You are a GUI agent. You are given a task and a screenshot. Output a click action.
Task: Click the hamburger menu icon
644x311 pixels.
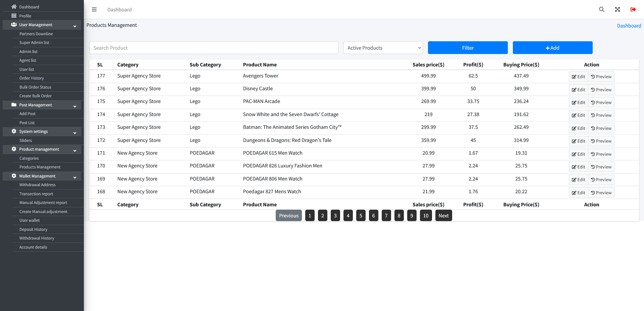(94, 9)
